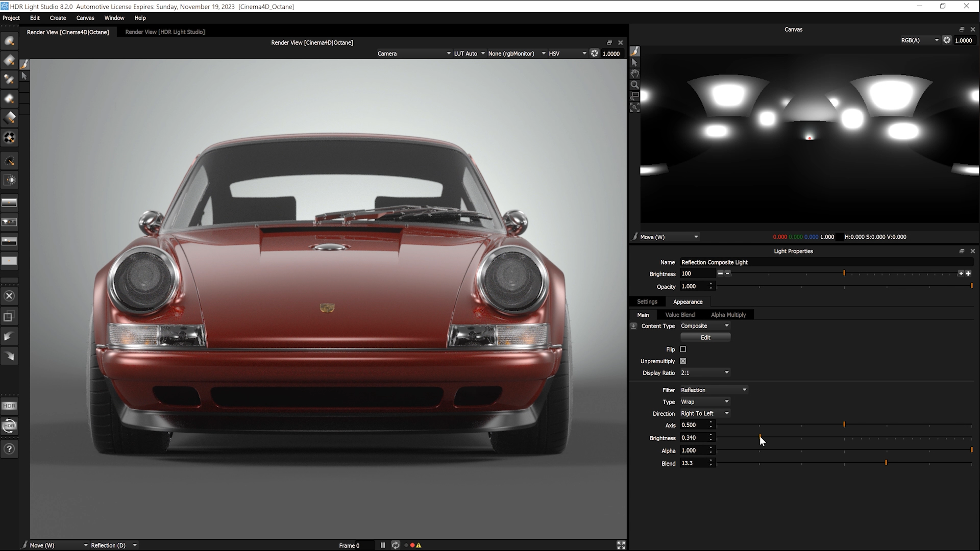Switch to the Render View [HDR Light Studio] tab
Screen dimensions: 980x551
coord(164,32)
